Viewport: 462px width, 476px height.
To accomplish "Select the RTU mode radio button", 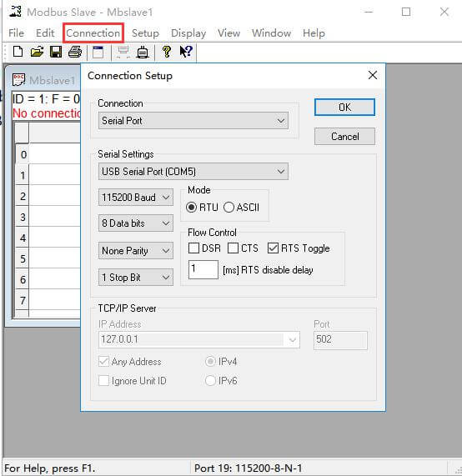I will (x=191, y=208).
